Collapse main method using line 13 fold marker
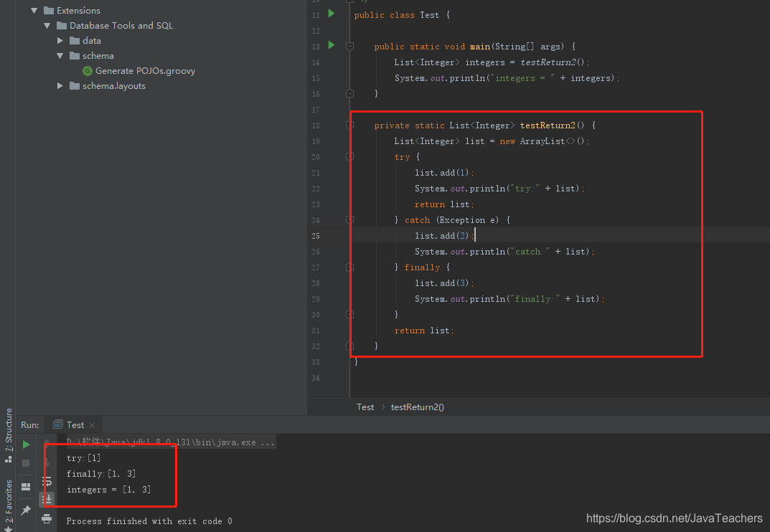770x532 pixels. point(349,46)
